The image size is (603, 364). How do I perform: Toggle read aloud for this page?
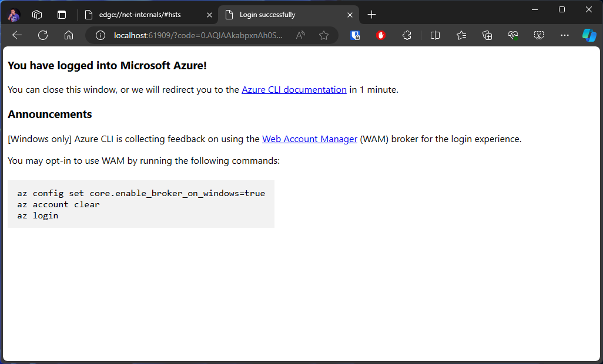300,35
